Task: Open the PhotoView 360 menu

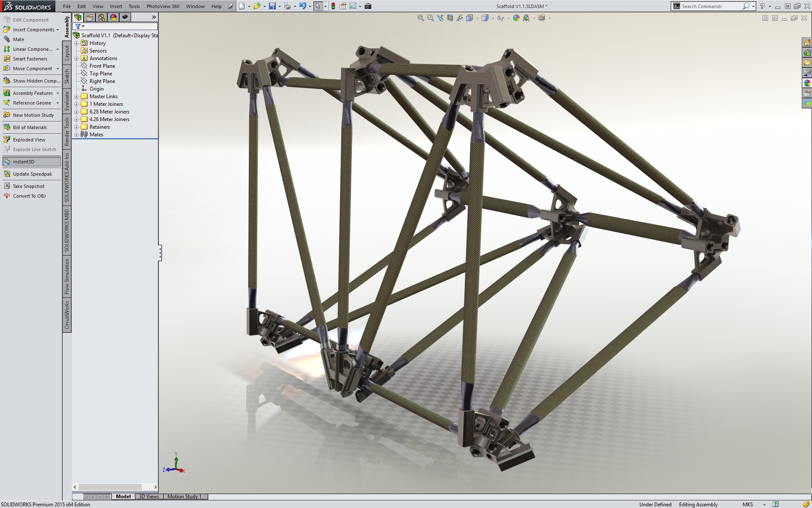Action: (163, 6)
